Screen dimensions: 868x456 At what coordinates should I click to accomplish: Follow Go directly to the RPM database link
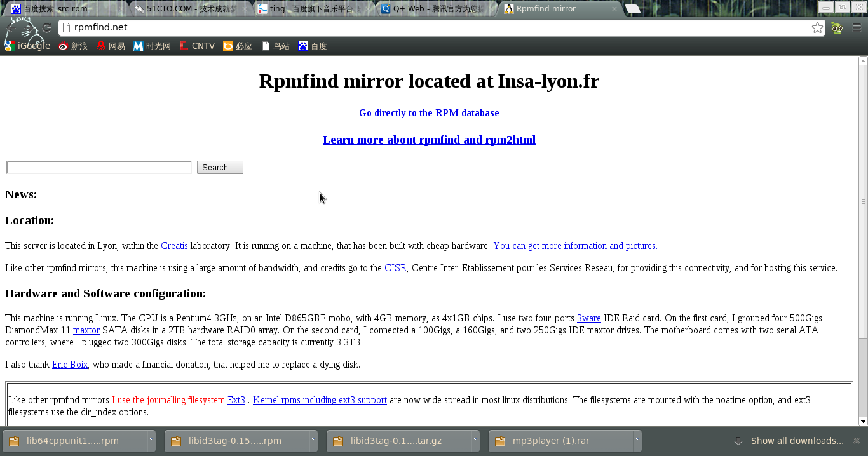[x=429, y=113]
